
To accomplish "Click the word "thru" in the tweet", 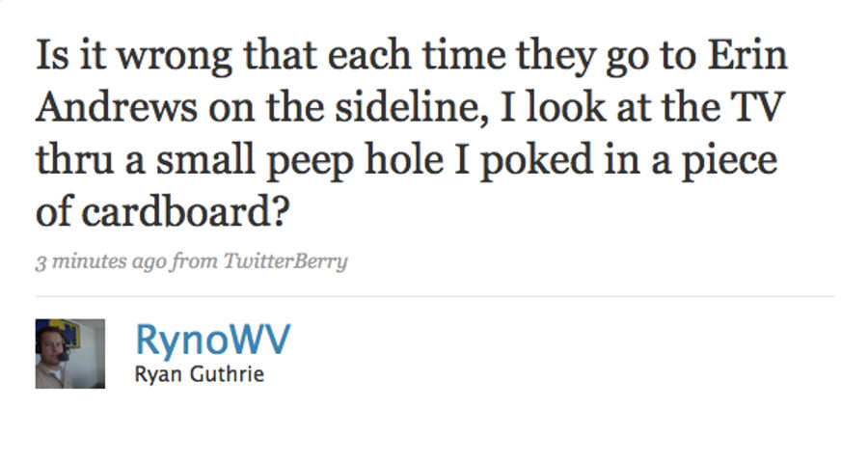I will coord(74,158).
